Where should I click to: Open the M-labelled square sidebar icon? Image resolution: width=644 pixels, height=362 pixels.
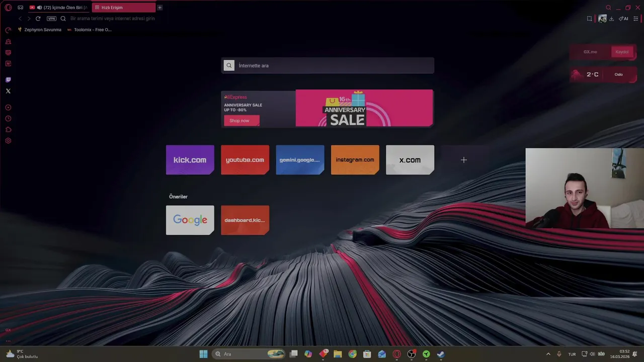pyautogui.click(x=8, y=63)
